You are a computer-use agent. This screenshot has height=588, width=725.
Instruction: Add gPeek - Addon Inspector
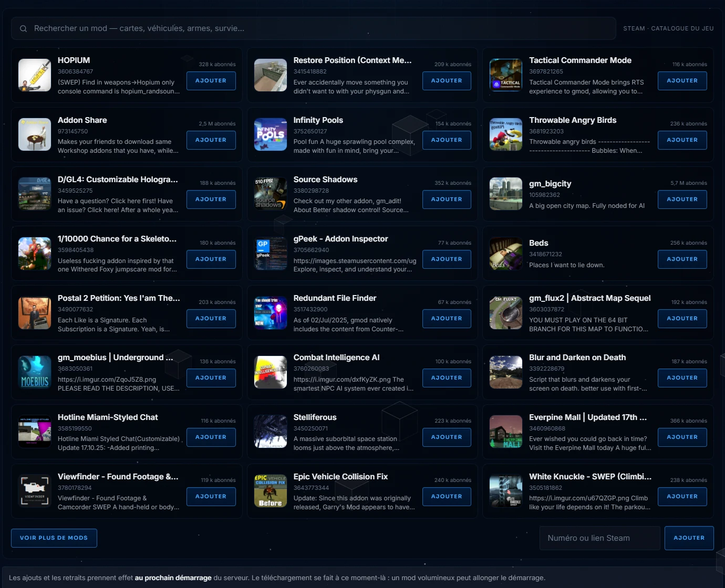click(x=447, y=259)
